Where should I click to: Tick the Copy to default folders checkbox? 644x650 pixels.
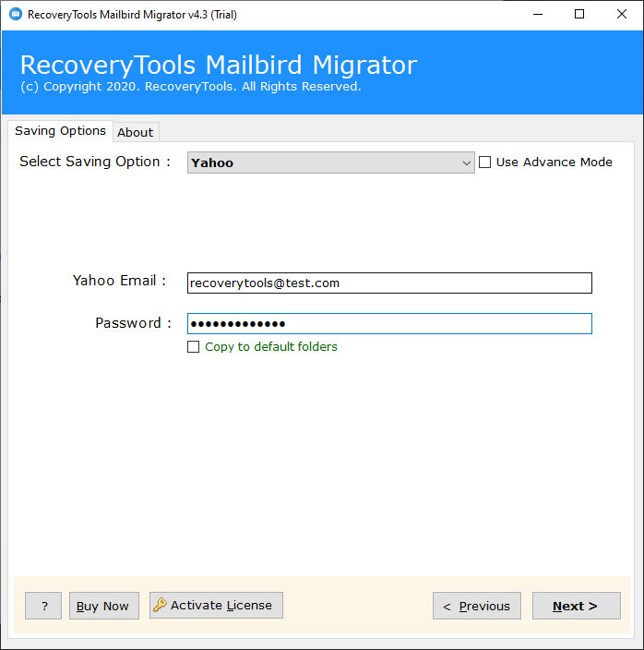[x=194, y=346]
